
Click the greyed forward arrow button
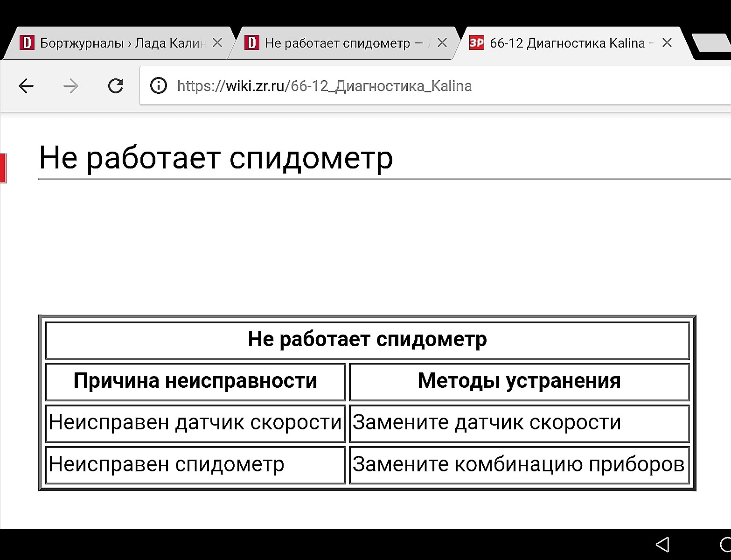click(71, 86)
